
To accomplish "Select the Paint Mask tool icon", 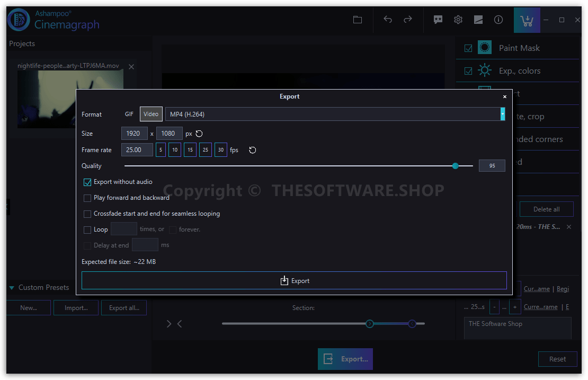I will 484,47.
